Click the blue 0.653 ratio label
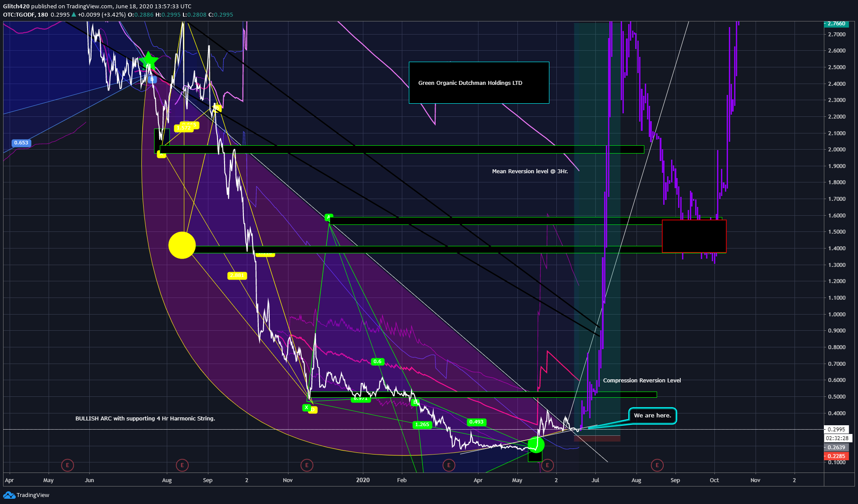Viewport: 858px width, 504px height. (21, 143)
